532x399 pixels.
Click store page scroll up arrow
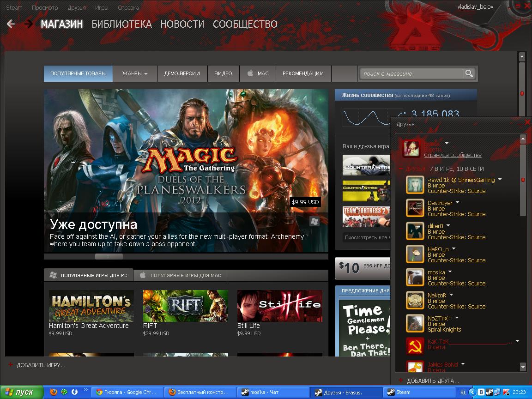point(522,56)
